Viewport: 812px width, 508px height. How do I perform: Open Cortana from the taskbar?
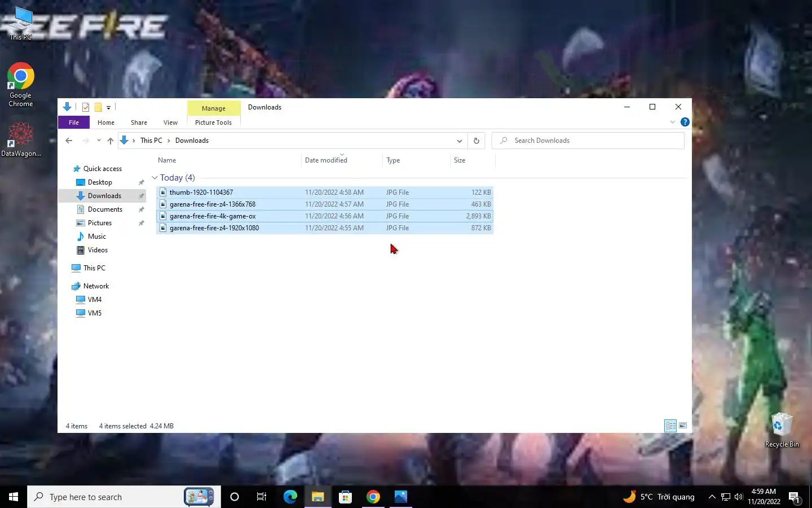click(235, 497)
